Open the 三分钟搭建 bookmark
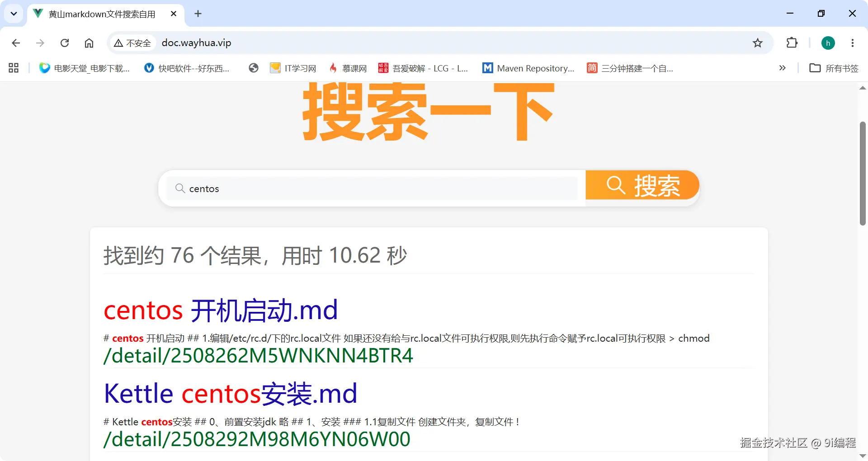The width and height of the screenshot is (868, 461). point(630,68)
